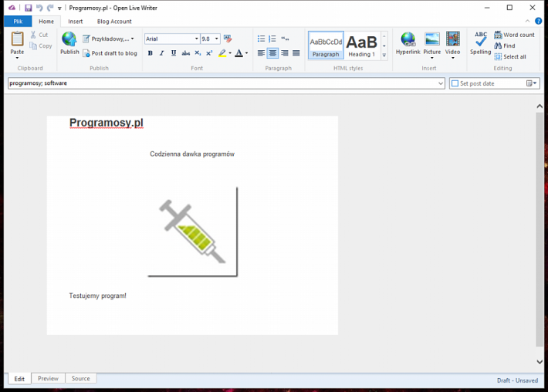The image size is (548, 392).
Task: Click the text 'Codzienna dawka programów'
Action: (x=192, y=154)
